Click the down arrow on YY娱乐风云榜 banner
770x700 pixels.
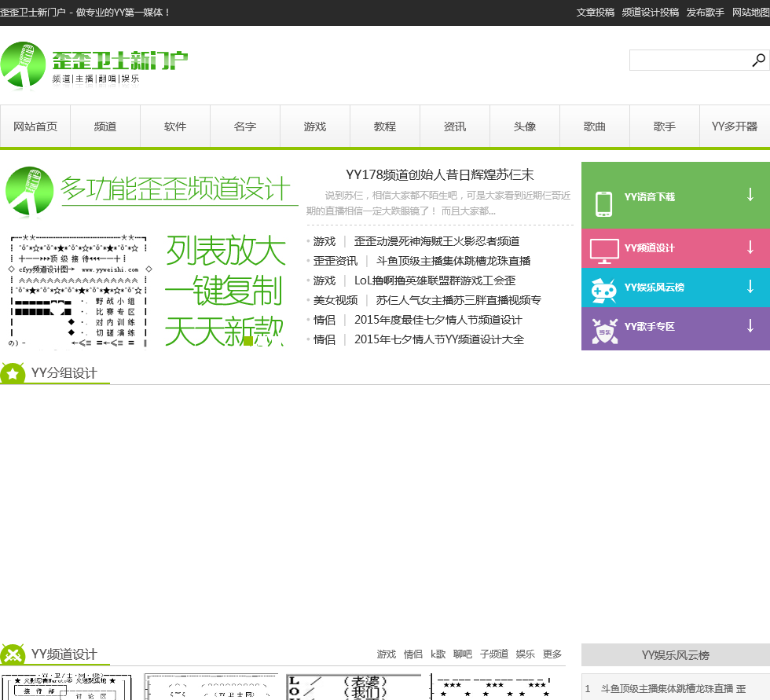point(750,286)
